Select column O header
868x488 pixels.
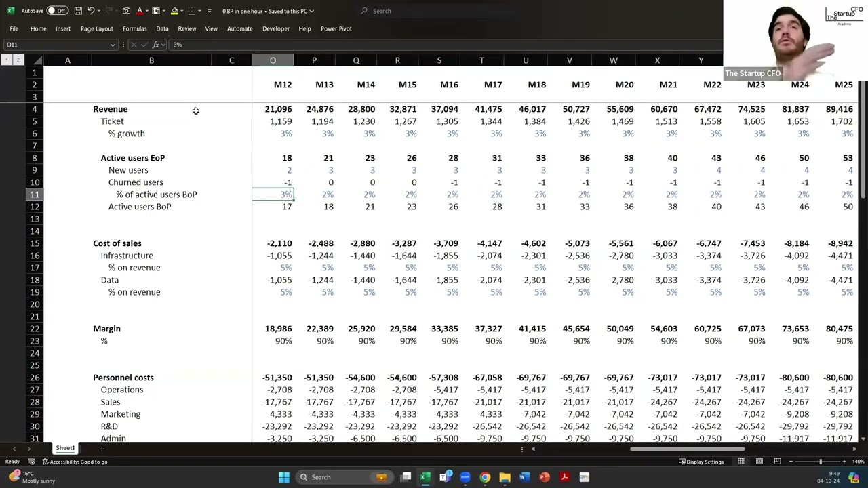coord(273,60)
